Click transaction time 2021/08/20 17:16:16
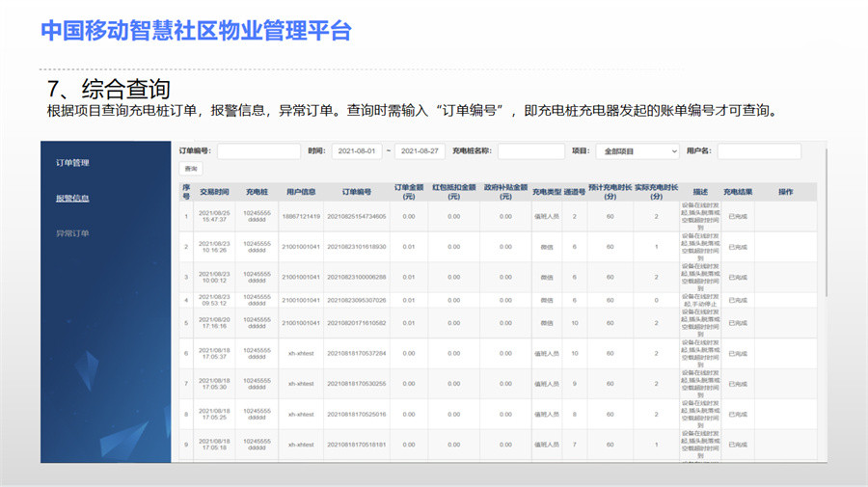The height and width of the screenshot is (487, 868). click(214, 323)
